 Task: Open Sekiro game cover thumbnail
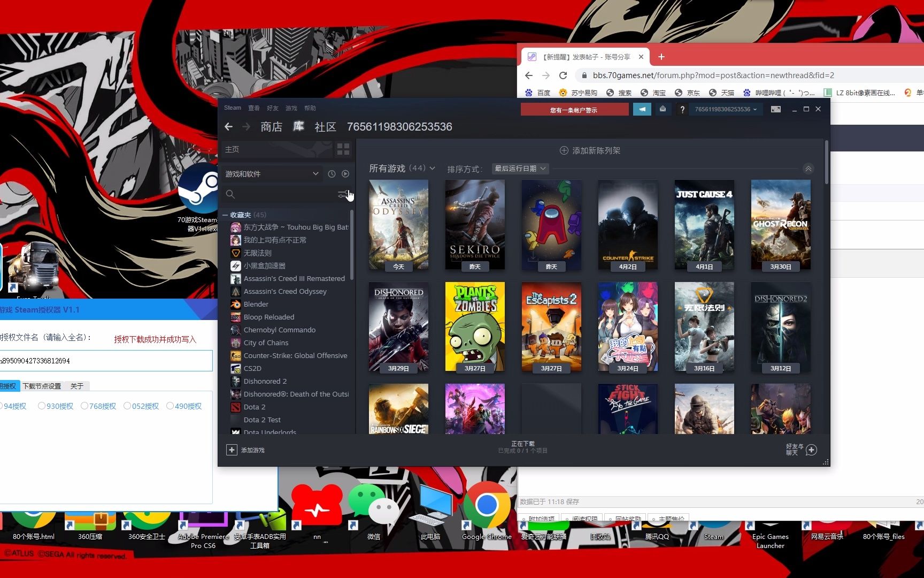coord(475,225)
